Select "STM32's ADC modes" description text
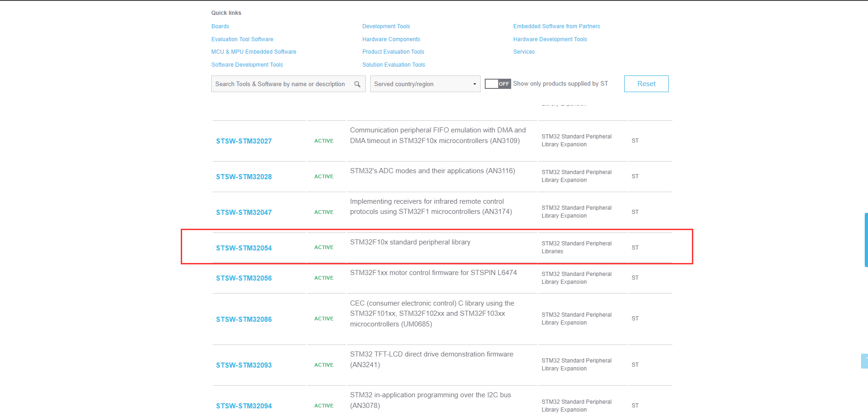 pos(432,171)
